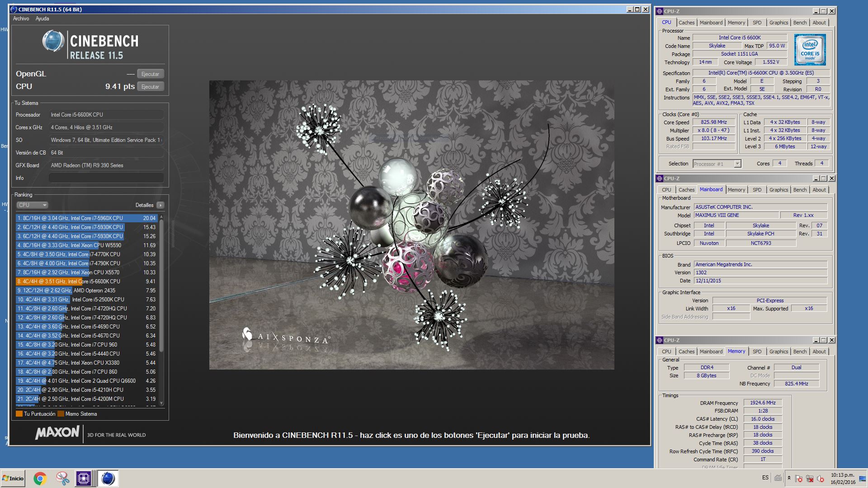Open Graphics tab in top CPU-Z window
This screenshot has height=488, width=868.
pos(778,23)
